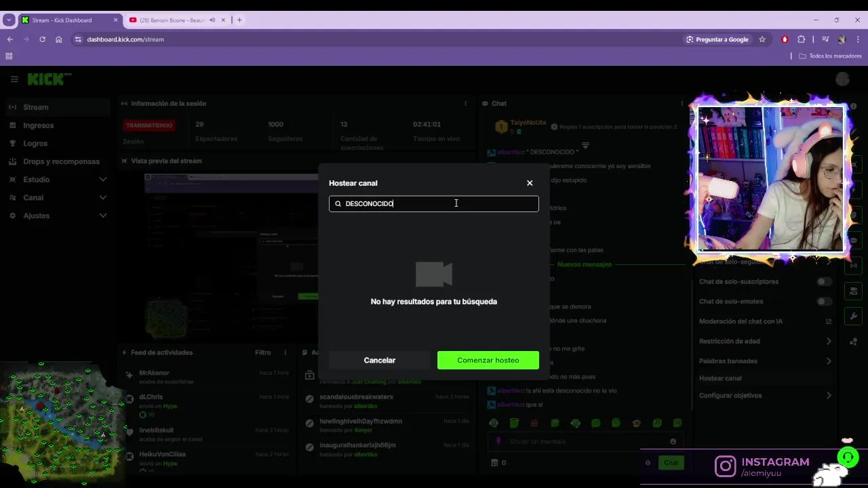
Task: Click the search magnifier icon in dialog
Action: [x=338, y=203]
